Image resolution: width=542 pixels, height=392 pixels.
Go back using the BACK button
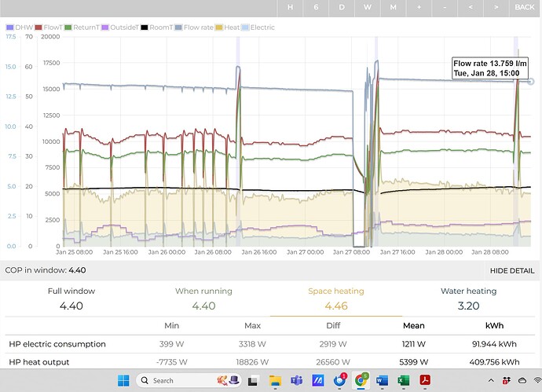coord(525,8)
